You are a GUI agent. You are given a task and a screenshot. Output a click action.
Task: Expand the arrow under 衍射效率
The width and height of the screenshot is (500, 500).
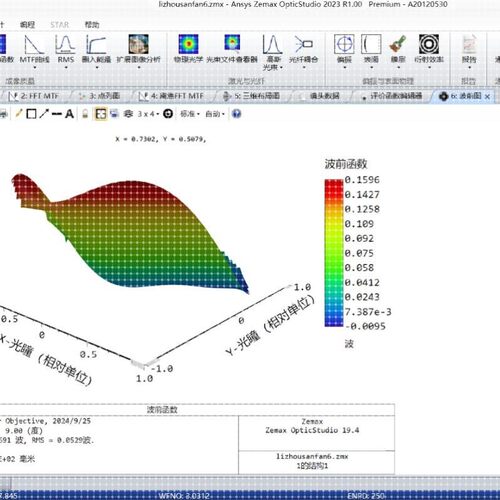(x=429, y=68)
